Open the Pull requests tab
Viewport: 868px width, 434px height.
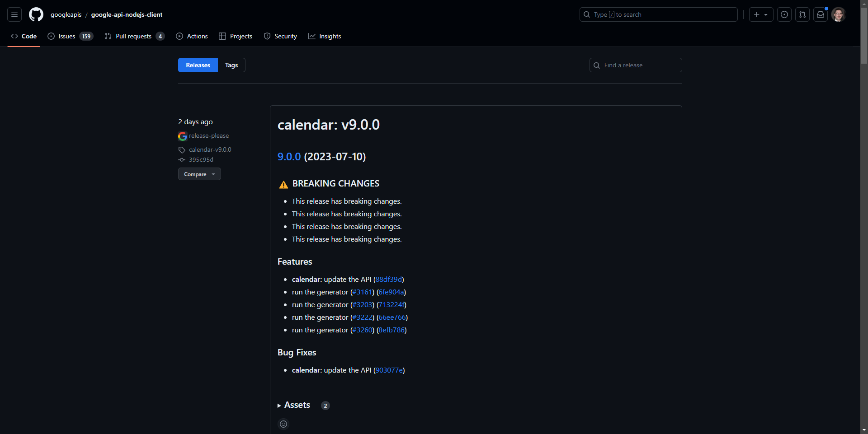click(x=134, y=36)
